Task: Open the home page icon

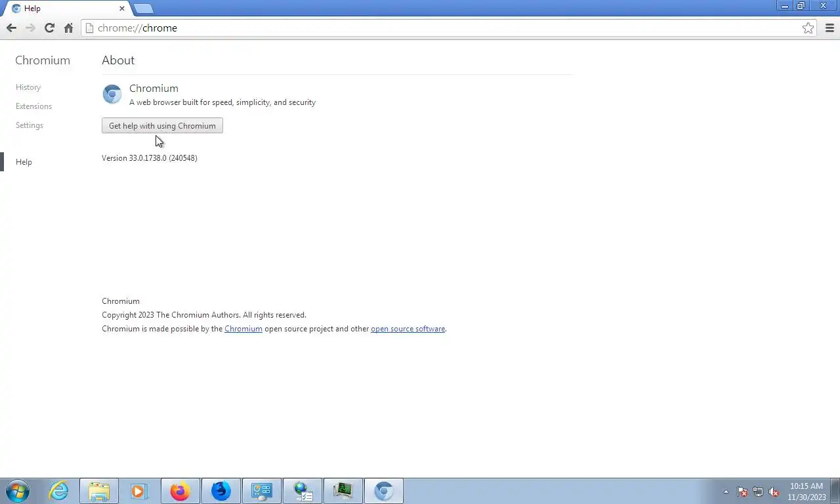Action: click(x=68, y=28)
